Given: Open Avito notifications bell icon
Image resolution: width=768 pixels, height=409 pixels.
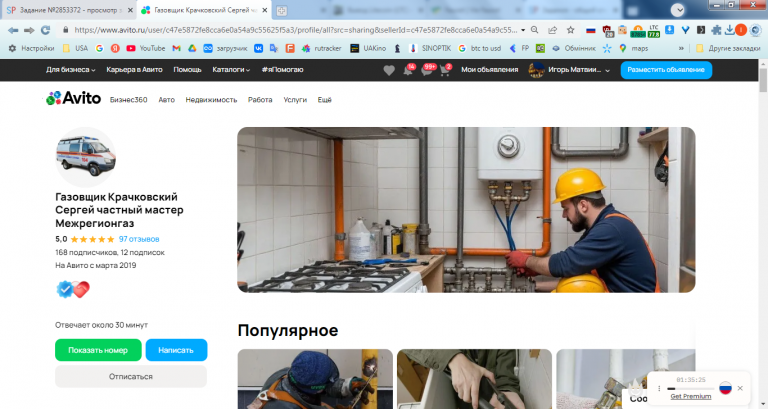Looking at the screenshot, I should 408,70.
